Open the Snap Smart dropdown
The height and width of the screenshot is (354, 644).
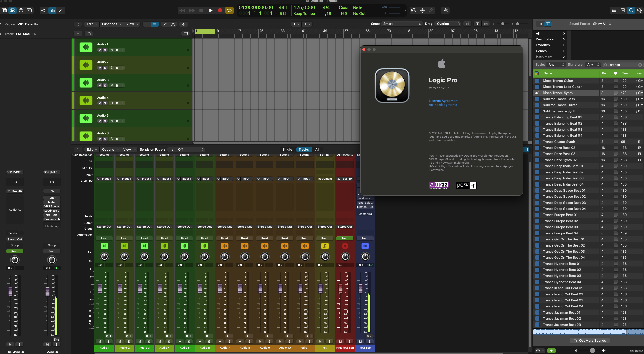[401, 24]
